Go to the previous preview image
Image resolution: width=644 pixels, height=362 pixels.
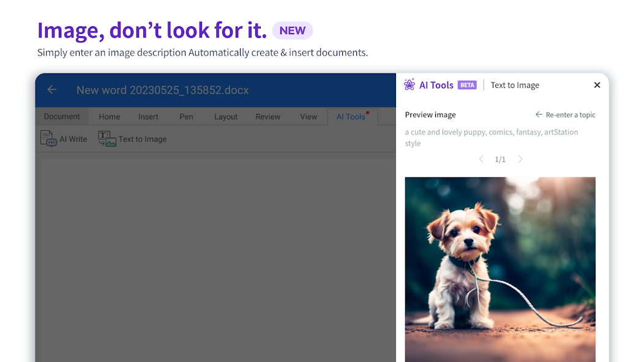pyautogui.click(x=481, y=159)
